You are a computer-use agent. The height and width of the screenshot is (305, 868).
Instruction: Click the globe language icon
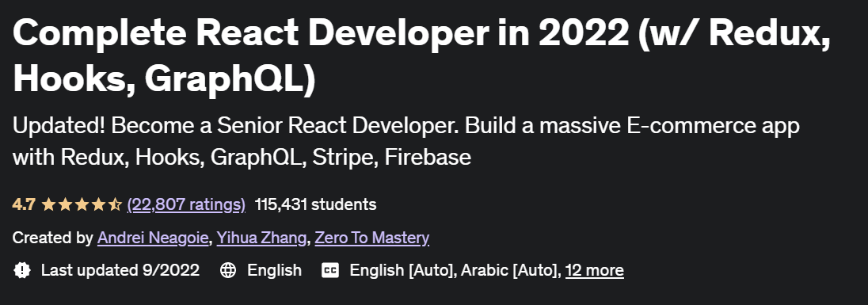coord(228,270)
